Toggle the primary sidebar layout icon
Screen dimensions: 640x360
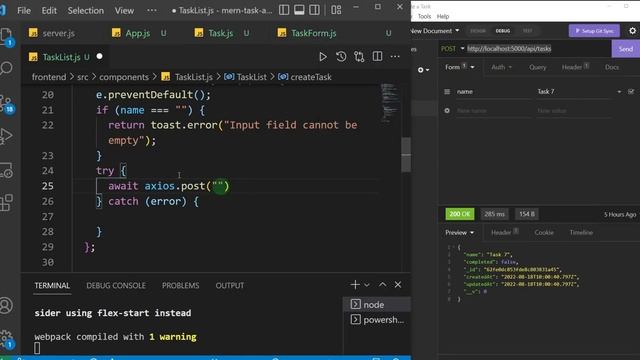click(284, 10)
